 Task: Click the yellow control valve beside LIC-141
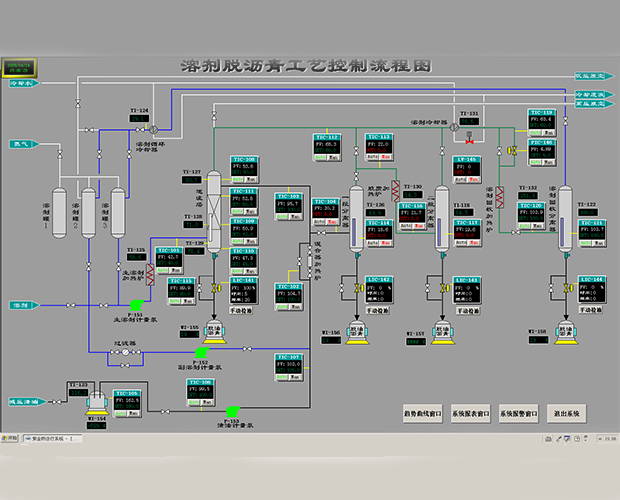tap(216, 288)
